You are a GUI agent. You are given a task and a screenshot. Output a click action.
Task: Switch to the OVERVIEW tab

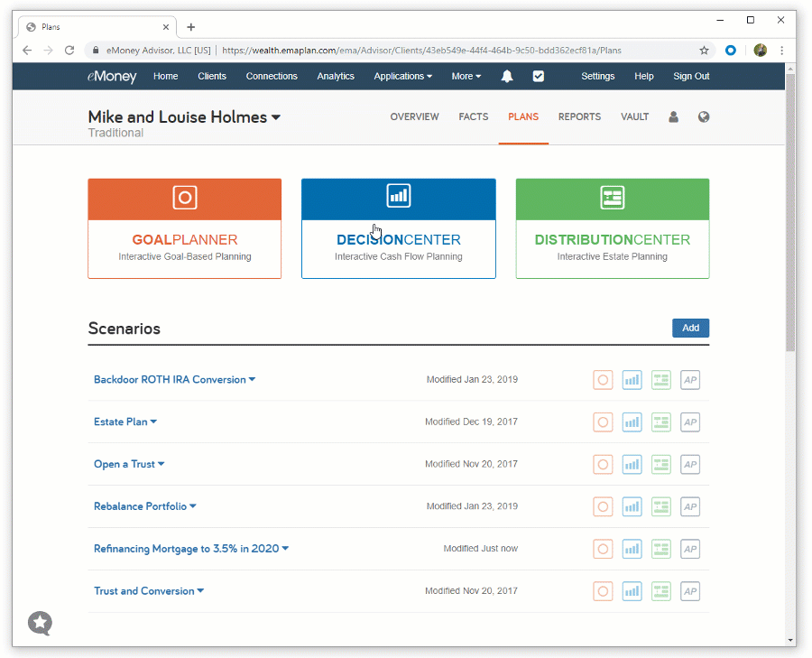[414, 116]
